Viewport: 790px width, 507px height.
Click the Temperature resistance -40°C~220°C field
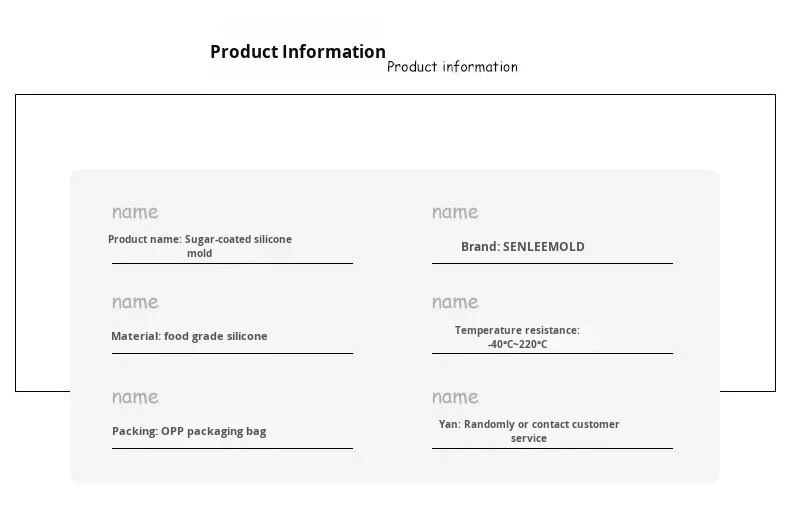pyautogui.click(x=517, y=337)
